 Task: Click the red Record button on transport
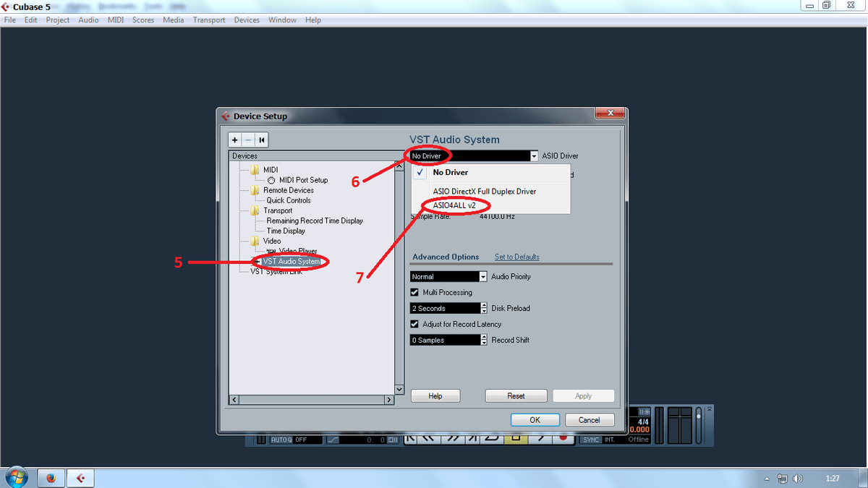(563, 438)
